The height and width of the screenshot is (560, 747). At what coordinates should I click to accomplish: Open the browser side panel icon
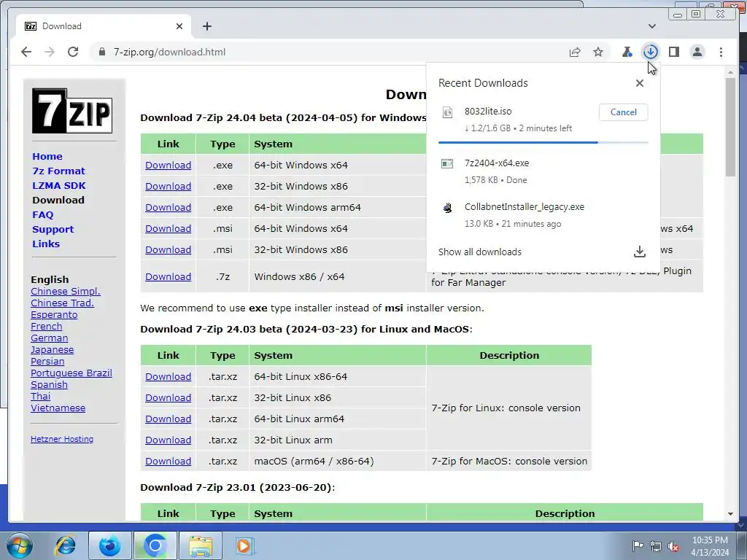pos(673,52)
